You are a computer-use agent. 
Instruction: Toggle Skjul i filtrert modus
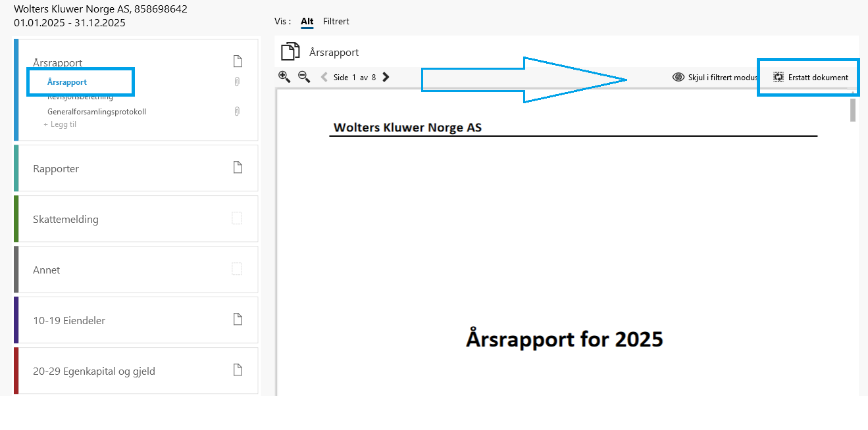click(x=715, y=77)
